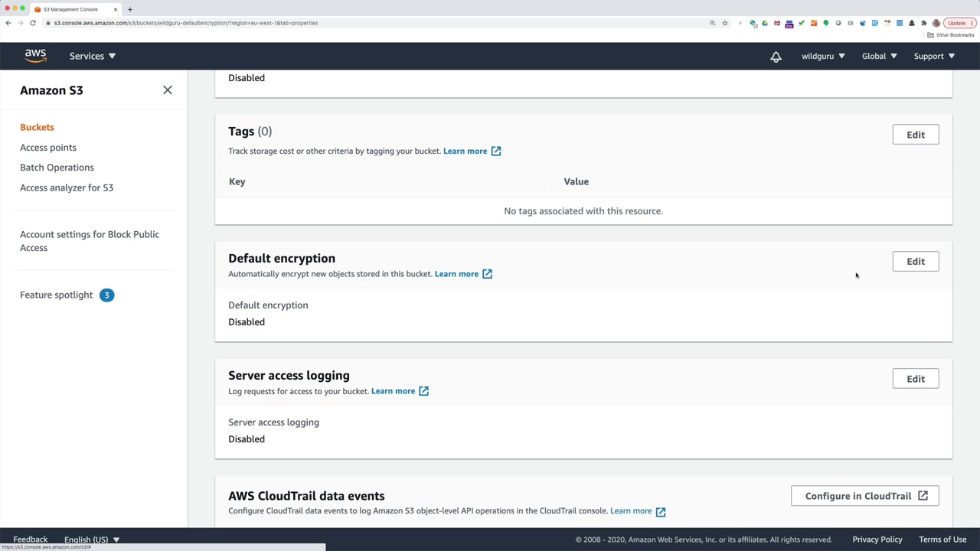Open the wildguru account dropdown
This screenshot has height=551, width=980.
pos(823,56)
